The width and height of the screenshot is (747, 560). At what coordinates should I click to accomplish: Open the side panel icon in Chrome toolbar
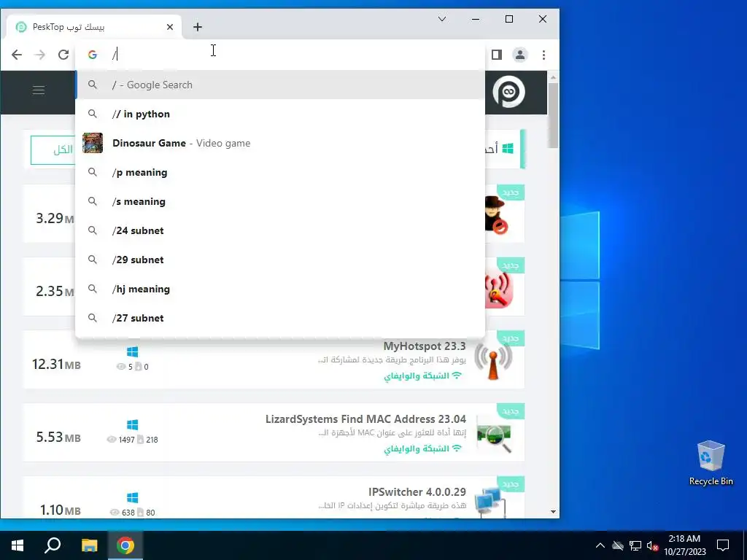click(496, 55)
